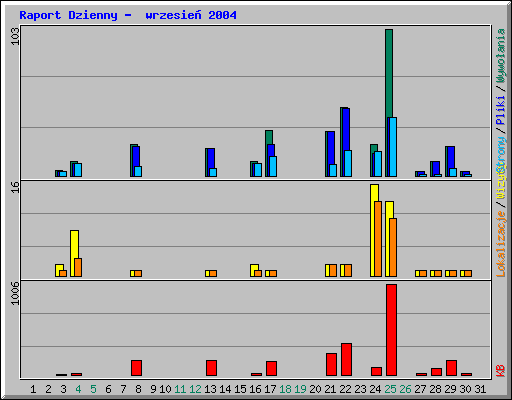Click the green x-axis day label 19
Screen dimensions: 512x400
coord(300,389)
